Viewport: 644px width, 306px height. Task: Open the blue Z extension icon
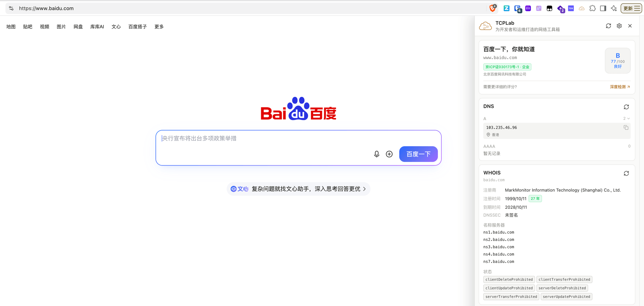click(x=506, y=8)
